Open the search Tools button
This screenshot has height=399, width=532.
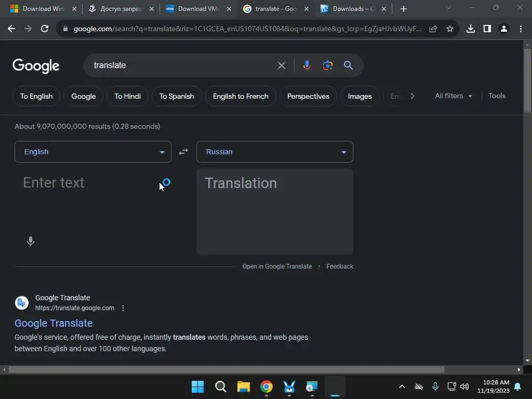click(497, 96)
